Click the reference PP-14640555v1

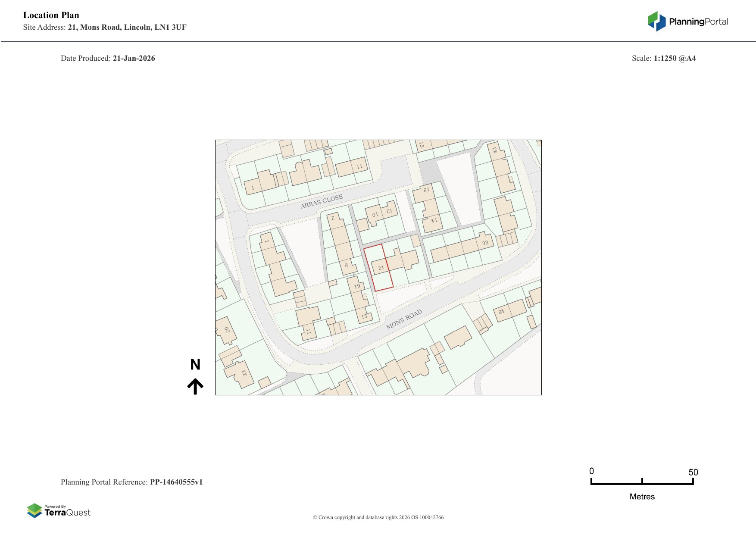pos(176,482)
